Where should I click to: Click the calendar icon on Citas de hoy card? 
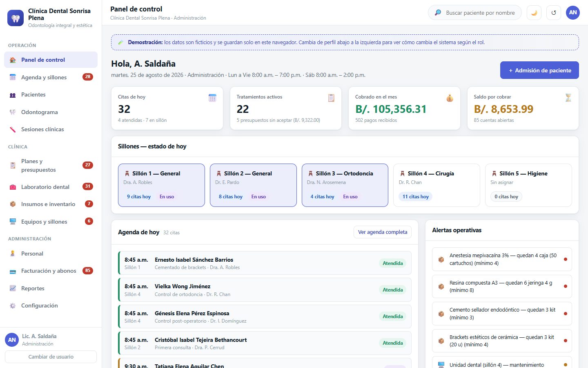click(x=212, y=98)
